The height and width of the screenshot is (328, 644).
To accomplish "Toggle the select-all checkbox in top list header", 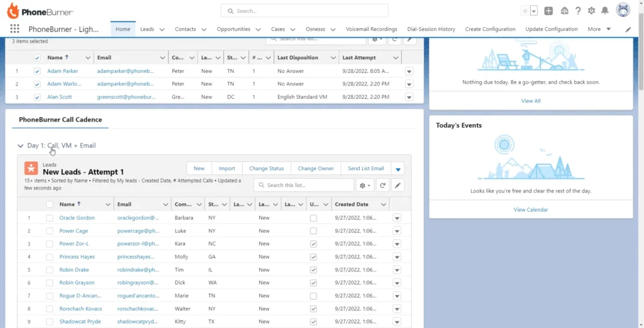I will [x=37, y=58].
